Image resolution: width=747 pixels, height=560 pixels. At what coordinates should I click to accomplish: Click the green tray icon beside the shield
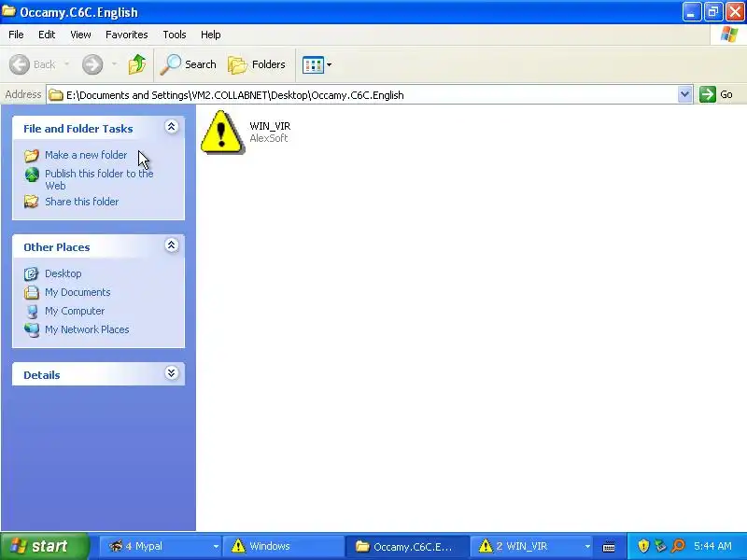point(660,546)
